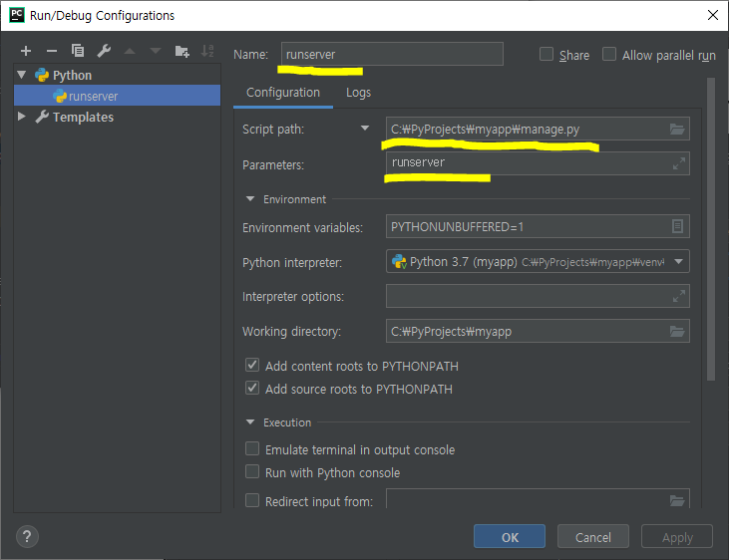The width and height of the screenshot is (729, 560).
Task: Collapse the Execution section
Action: 250,421
